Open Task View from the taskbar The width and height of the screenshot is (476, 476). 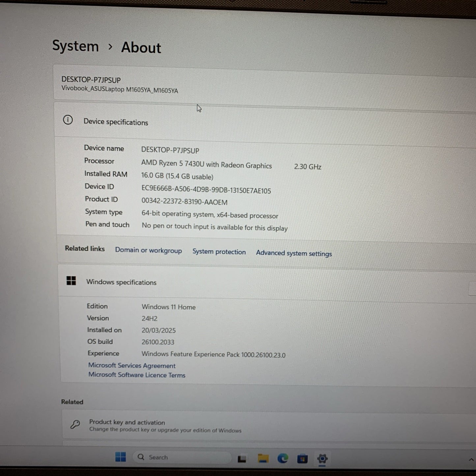click(x=242, y=459)
